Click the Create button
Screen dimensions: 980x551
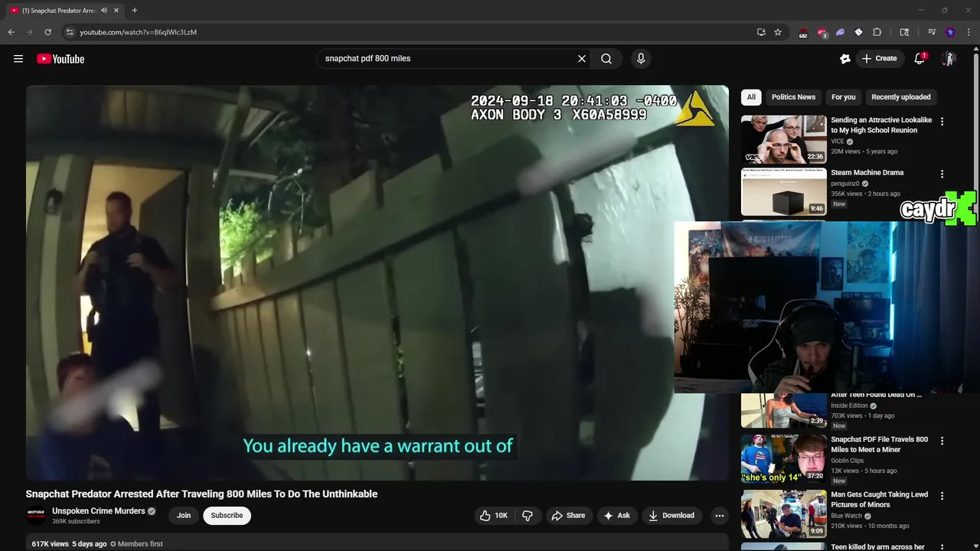pyautogui.click(x=879, y=59)
